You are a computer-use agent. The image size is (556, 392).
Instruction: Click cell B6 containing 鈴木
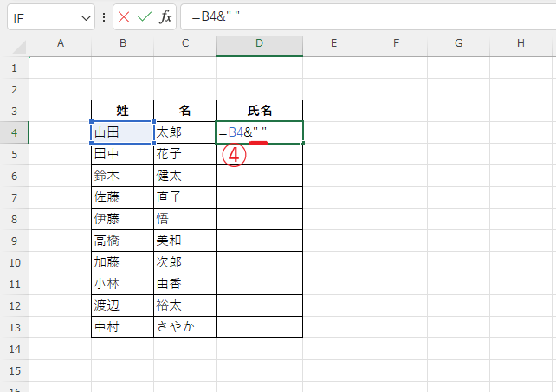point(122,175)
